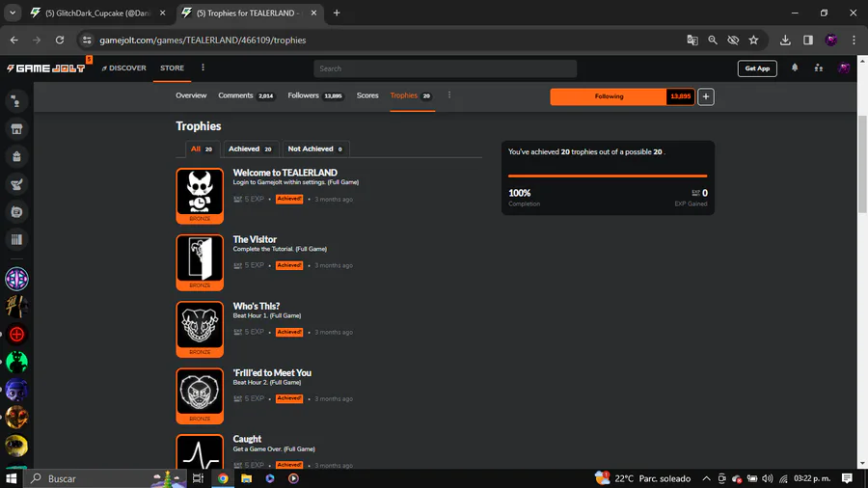Click the trophy completion progress bar
This screenshot has height=488, width=868.
pos(608,176)
